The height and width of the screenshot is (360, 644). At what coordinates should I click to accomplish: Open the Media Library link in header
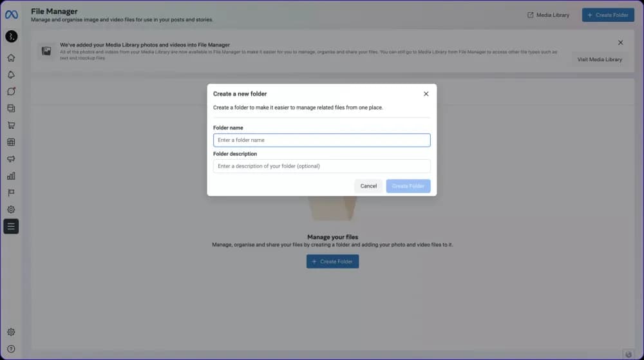pyautogui.click(x=548, y=15)
